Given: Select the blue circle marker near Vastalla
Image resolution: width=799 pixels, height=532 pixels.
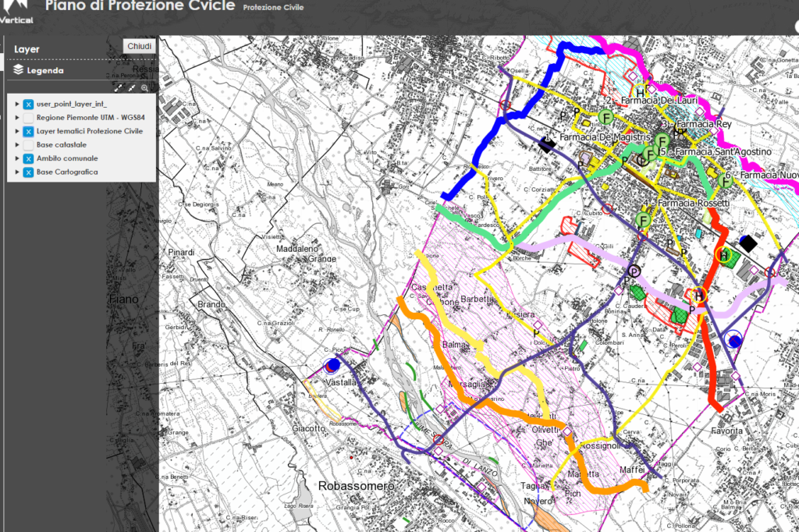Looking at the screenshot, I should click(333, 364).
